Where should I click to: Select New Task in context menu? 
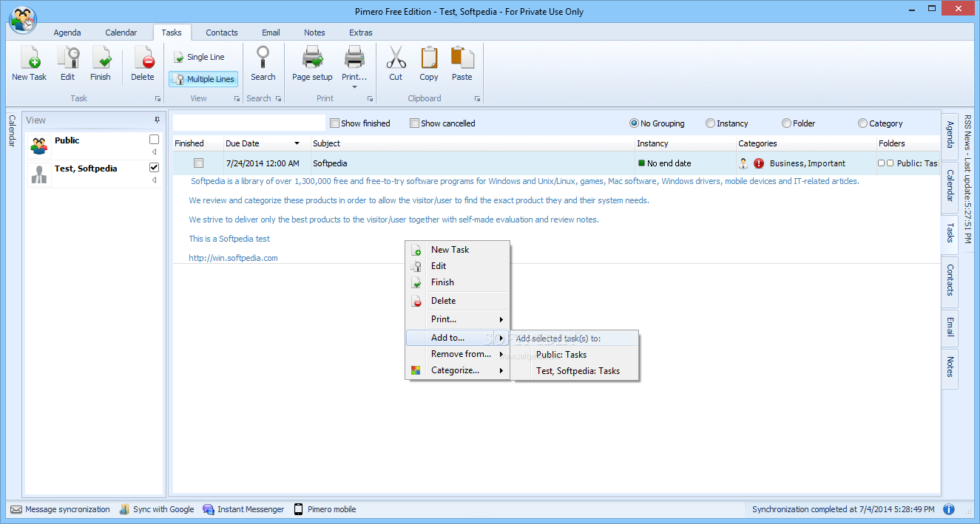pos(458,250)
